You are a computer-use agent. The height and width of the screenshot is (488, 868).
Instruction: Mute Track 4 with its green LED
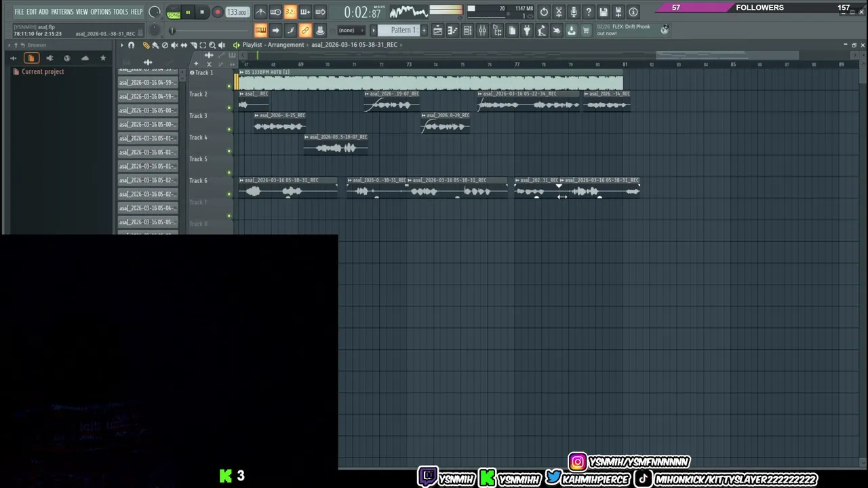(x=229, y=150)
